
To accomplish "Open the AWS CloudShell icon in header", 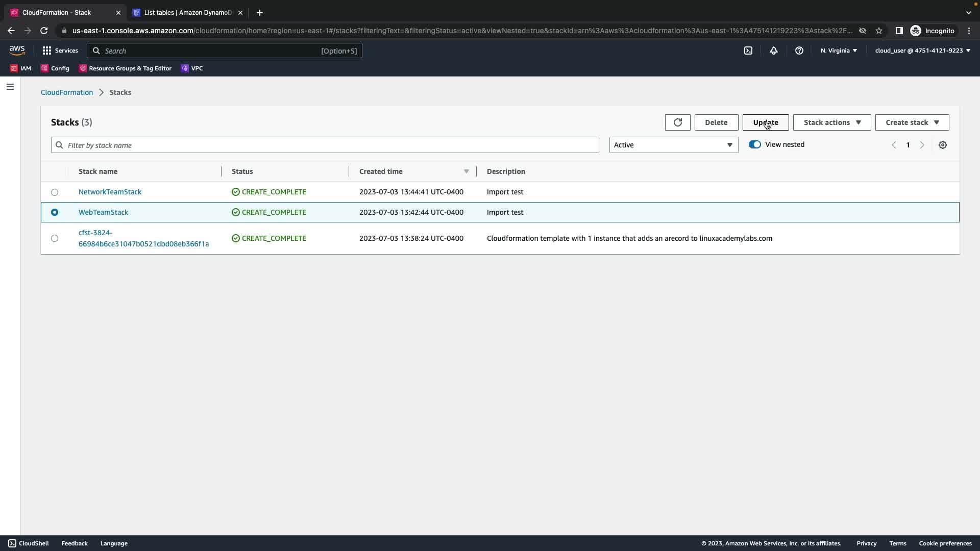I will pos(748,51).
